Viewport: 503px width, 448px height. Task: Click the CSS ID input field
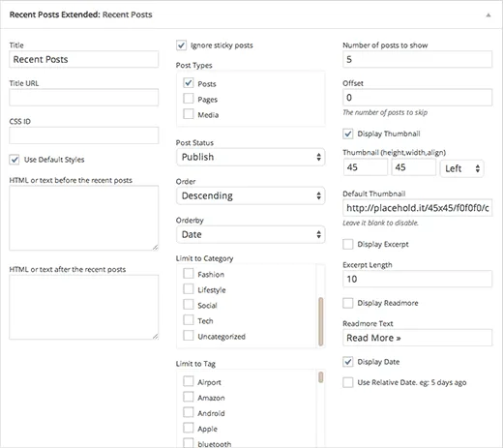[x=84, y=135]
